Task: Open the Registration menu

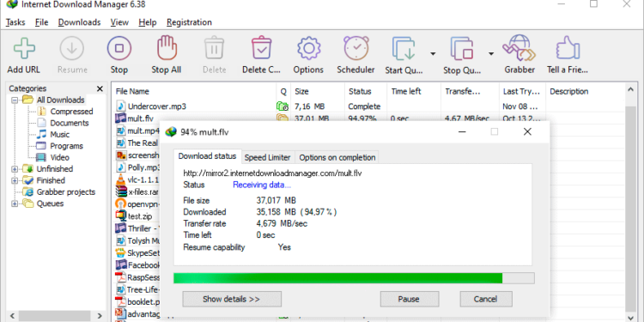Action: coord(190,22)
